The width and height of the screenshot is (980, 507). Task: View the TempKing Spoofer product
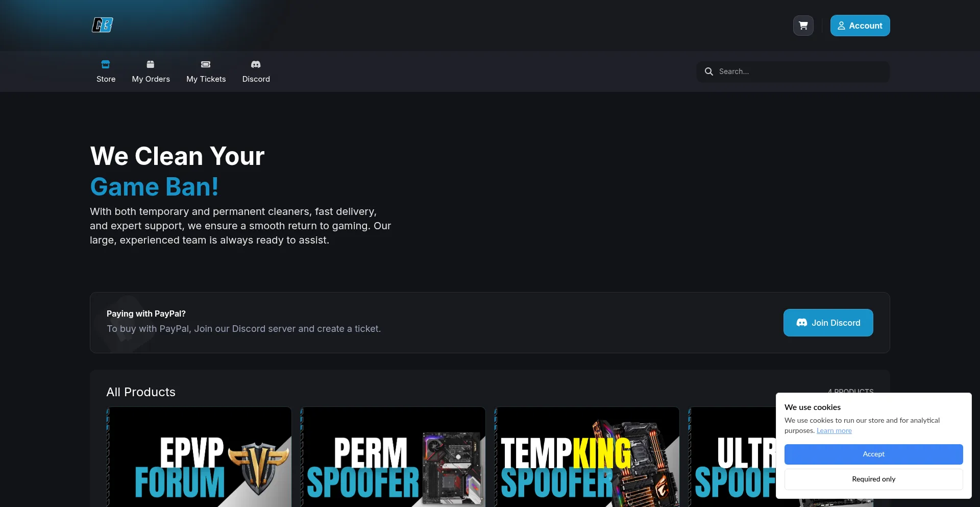pos(587,457)
